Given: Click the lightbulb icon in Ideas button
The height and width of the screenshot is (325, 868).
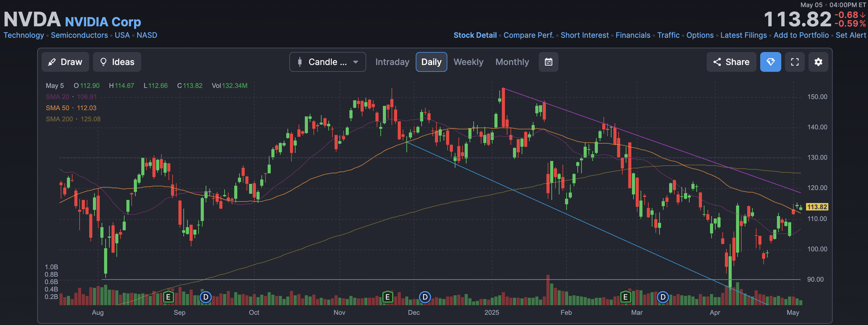Looking at the screenshot, I should coord(103,62).
